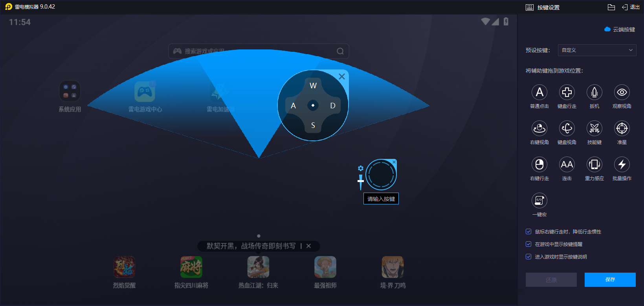The width and height of the screenshot is (644, 306).
Task: Click the battery status icon
Action: click(x=506, y=22)
